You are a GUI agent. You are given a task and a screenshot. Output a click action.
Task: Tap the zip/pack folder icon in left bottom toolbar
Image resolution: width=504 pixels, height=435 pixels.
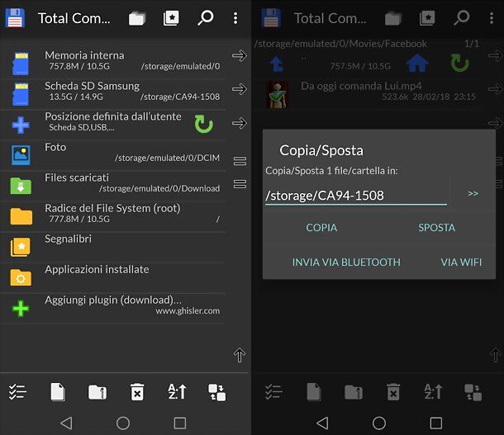coord(97,392)
